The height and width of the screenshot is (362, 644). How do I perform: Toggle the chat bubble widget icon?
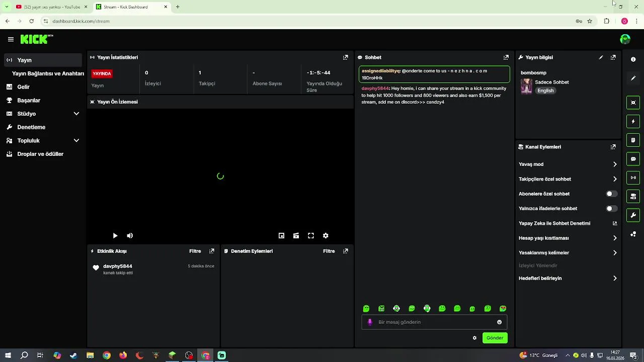pos(633,159)
